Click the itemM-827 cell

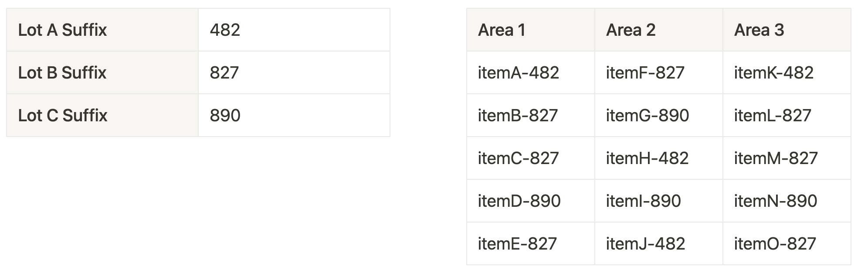pos(787,158)
